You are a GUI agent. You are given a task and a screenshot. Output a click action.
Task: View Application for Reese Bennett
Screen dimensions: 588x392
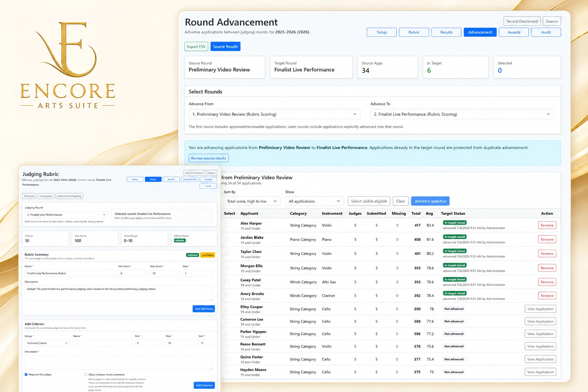coord(540,346)
